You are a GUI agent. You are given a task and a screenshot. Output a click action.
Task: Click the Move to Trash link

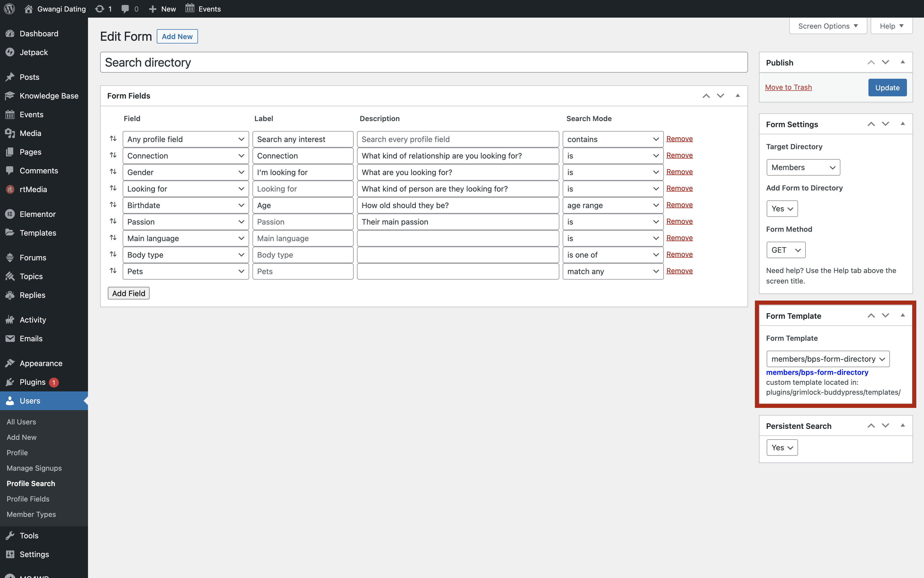(x=788, y=87)
